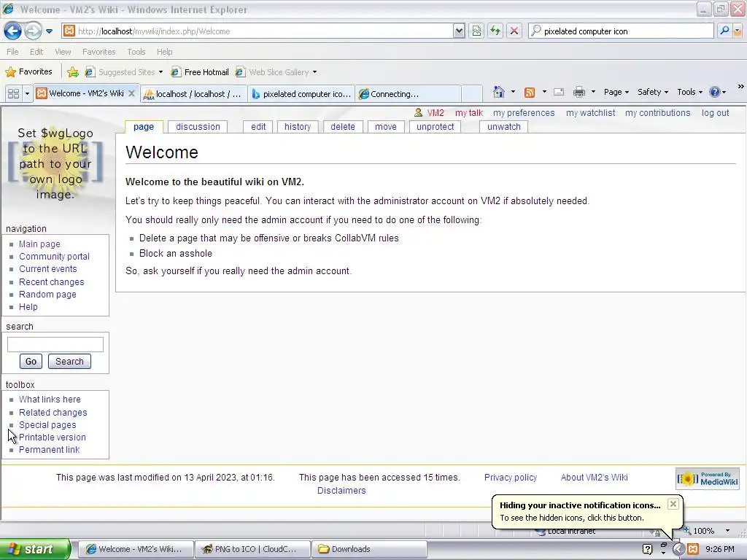Click the Read Mail icon
The height and width of the screenshot is (560, 747).
559,92
